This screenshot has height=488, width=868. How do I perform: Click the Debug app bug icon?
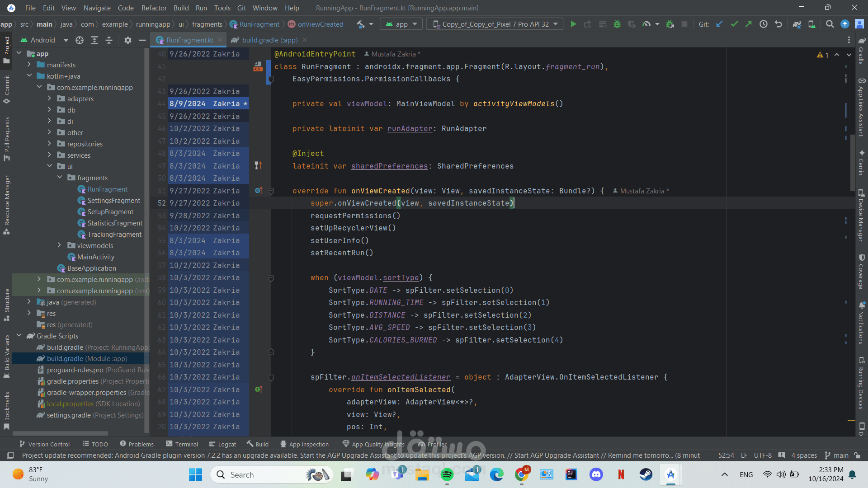[x=617, y=24]
